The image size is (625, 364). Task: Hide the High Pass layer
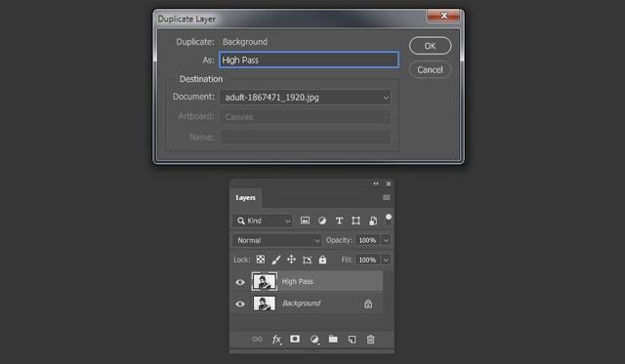coord(240,282)
